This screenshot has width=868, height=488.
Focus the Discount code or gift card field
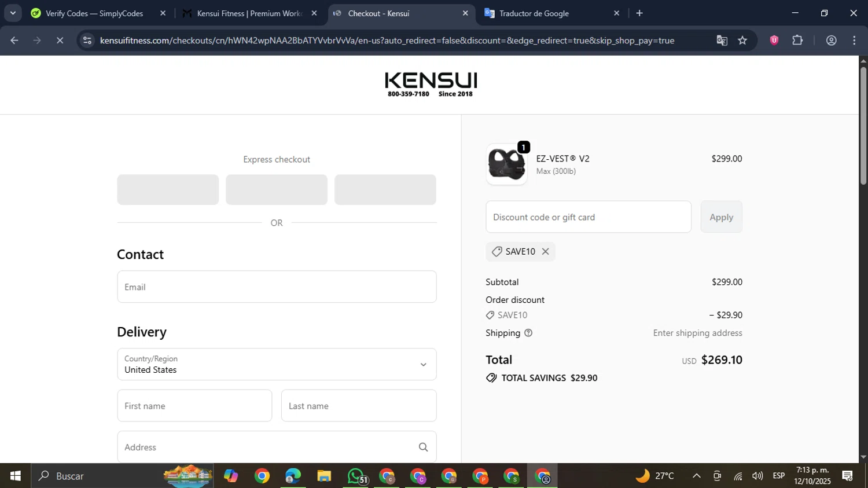click(x=589, y=217)
